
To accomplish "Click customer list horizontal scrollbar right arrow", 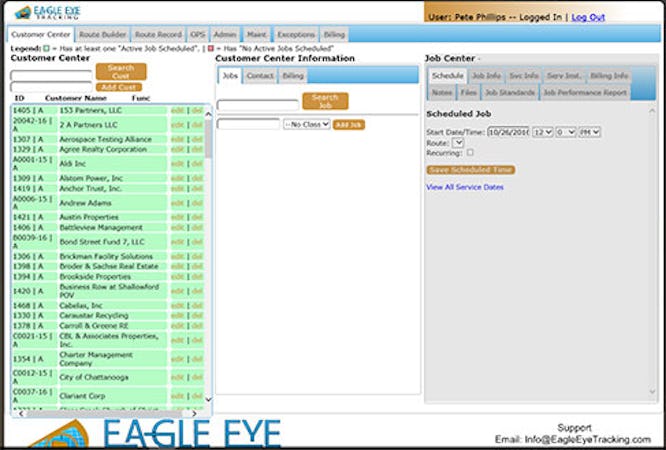I will click(194, 413).
